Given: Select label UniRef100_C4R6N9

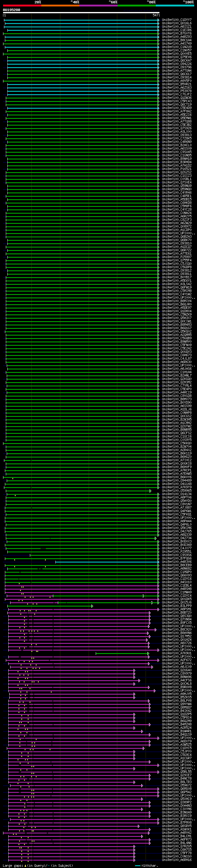Looking at the screenshot, I should click(177, 142).
